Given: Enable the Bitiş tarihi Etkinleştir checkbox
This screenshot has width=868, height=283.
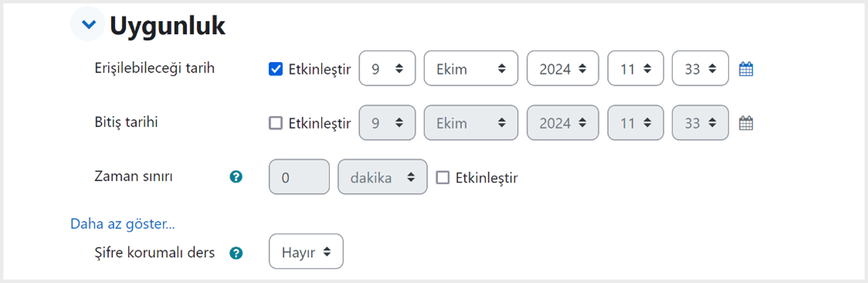Looking at the screenshot, I should point(276,123).
